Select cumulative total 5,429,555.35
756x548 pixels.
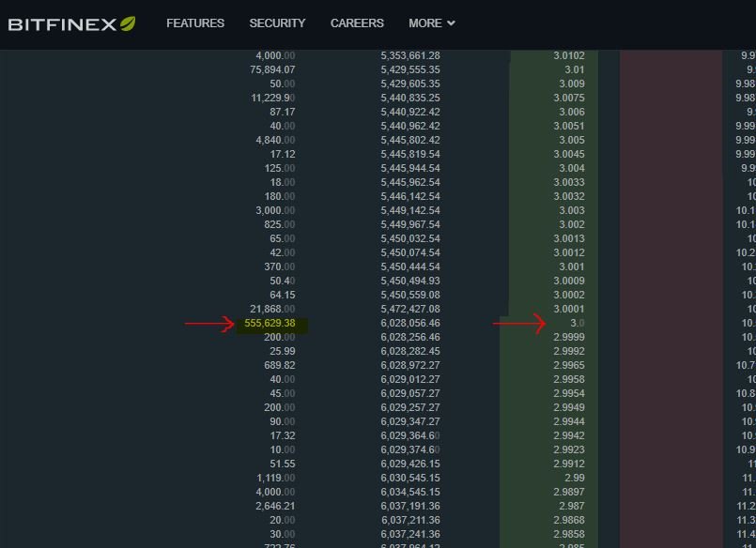(410, 69)
